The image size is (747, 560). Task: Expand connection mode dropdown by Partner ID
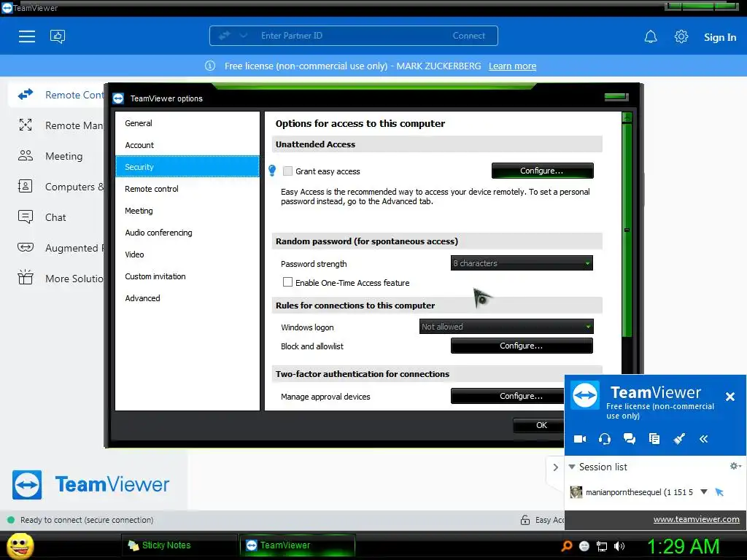coord(243,36)
